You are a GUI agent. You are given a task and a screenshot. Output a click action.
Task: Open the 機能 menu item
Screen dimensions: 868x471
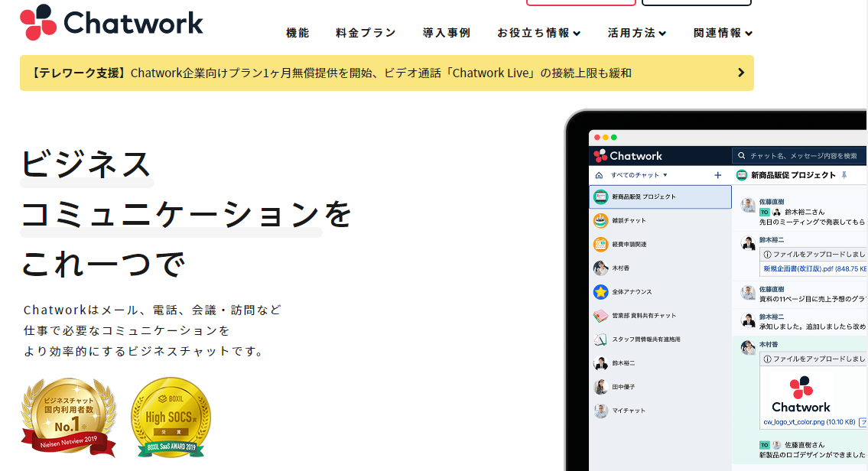coord(297,33)
